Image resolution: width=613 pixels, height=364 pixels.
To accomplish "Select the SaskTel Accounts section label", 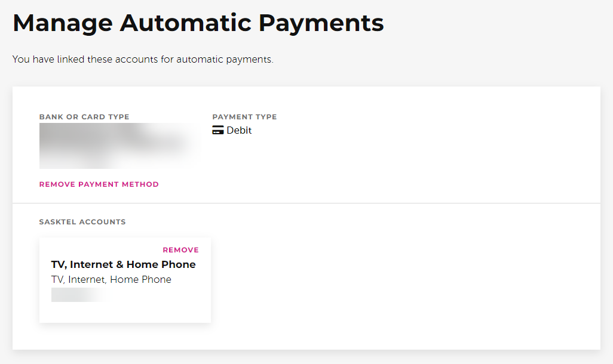I will click(82, 221).
